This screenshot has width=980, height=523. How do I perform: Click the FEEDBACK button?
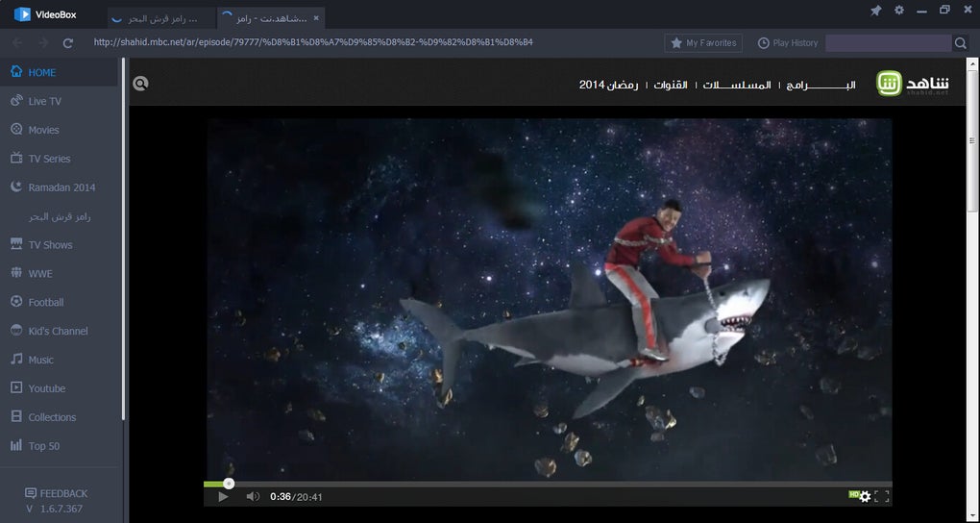[x=57, y=493]
